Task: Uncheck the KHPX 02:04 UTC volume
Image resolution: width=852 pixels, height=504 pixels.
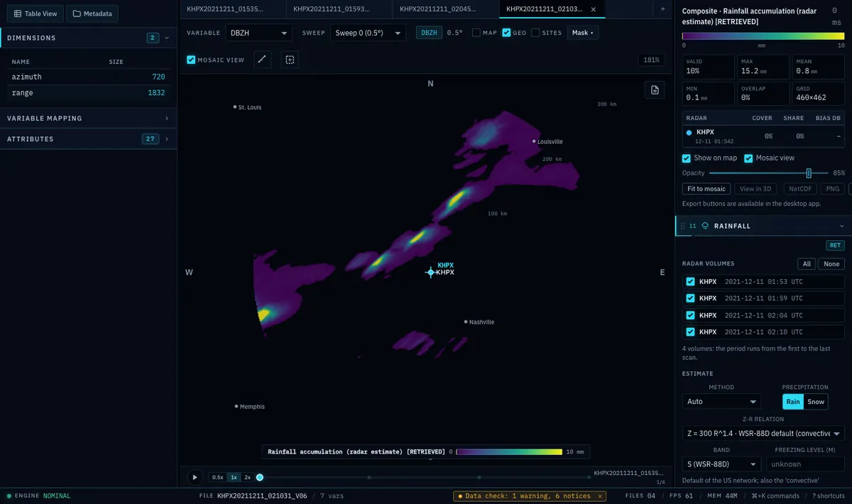Action: 690,315
